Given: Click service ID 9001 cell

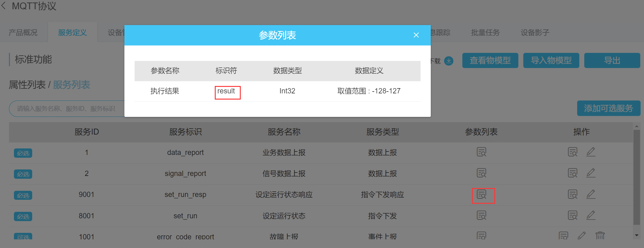Looking at the screenshot, I should (x=86, y=195).
